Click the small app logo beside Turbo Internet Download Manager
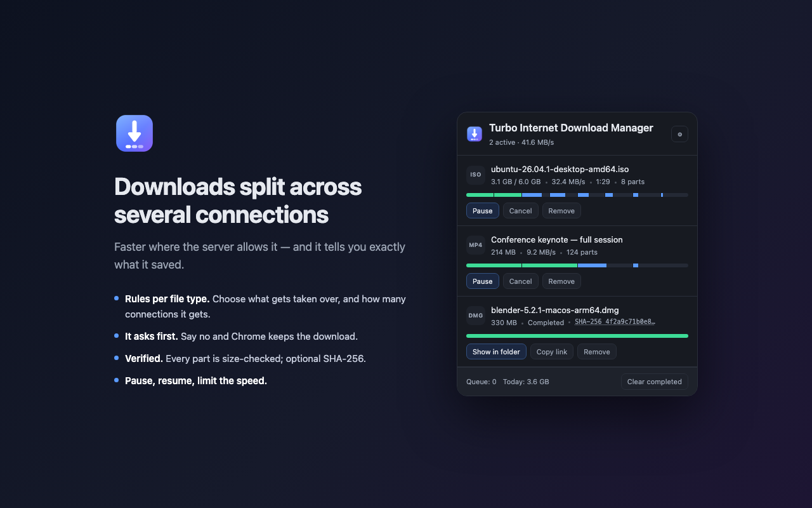The height and width of the screenshot is (508, 812). pos(475,134)
